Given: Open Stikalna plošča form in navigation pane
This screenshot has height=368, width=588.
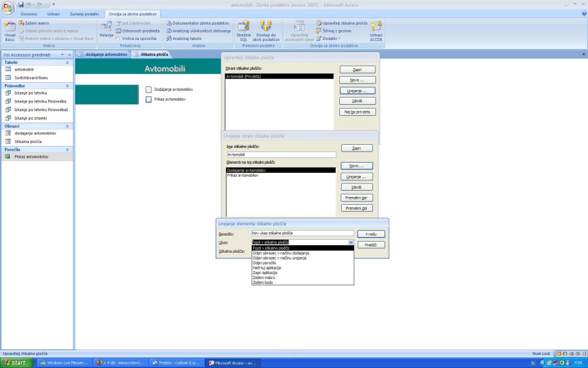Looking at the screenshot, I should [x=28, y=142].
